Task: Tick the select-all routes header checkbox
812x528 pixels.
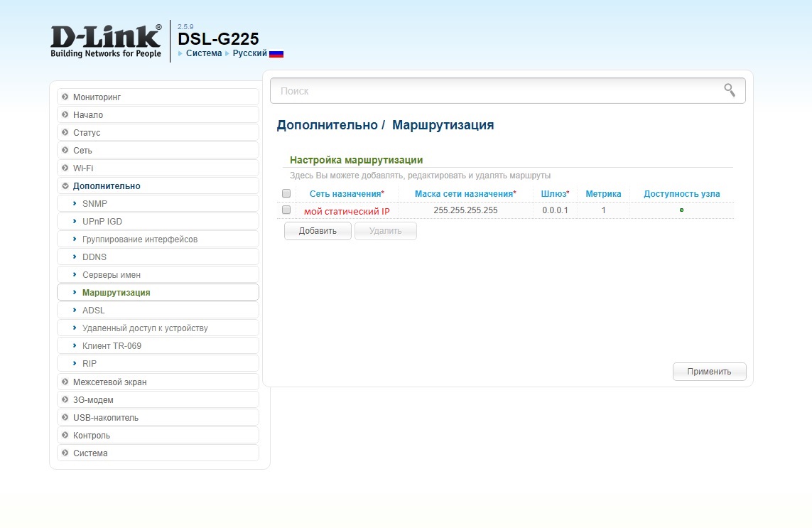Action: tap(286, 193)
